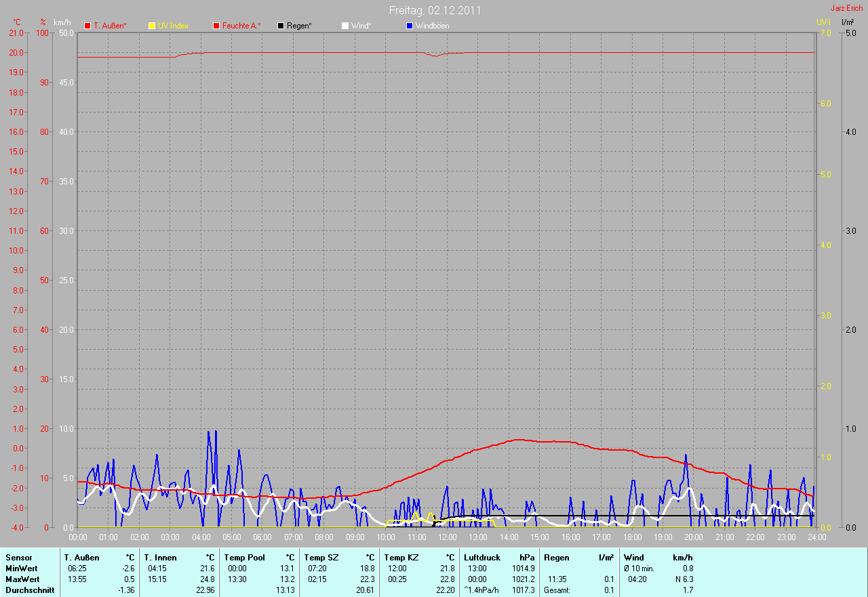
Task: Click the Jarz Erich author label
Action: click(x=846, y=8)
